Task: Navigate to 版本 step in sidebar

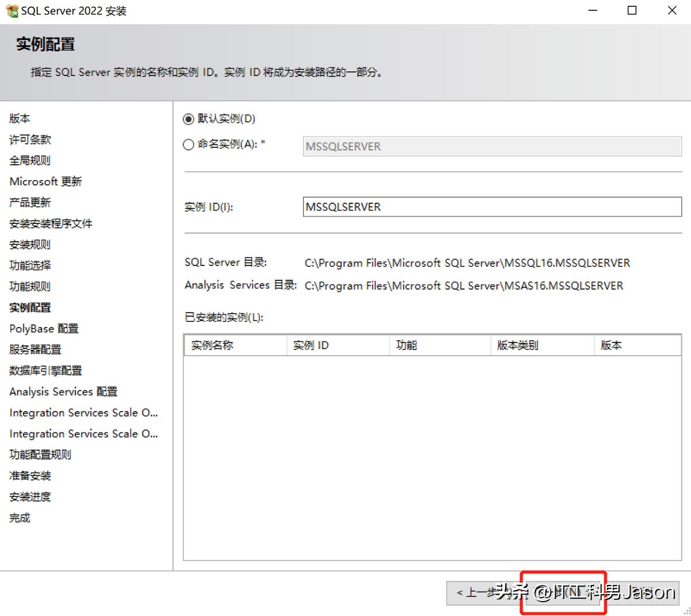Action: point(19,119)
